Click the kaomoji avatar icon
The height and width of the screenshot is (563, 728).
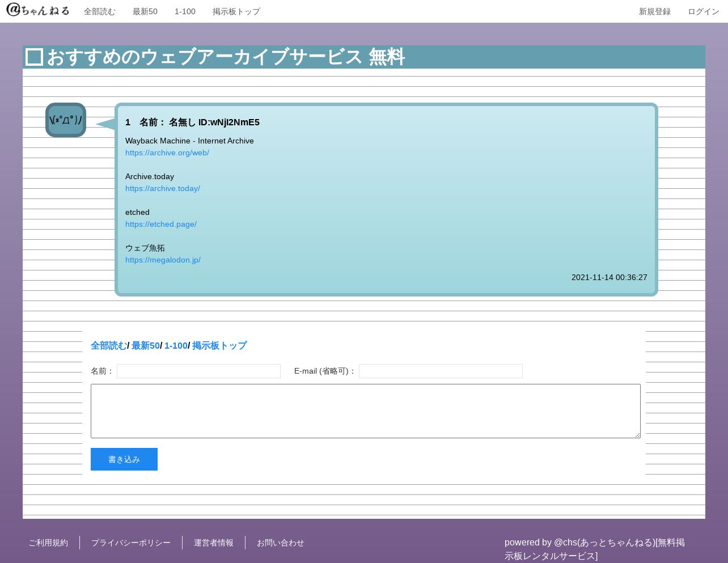[66, 120]
